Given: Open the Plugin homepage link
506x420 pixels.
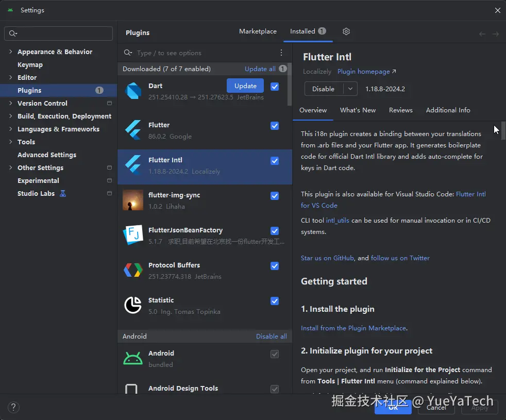Looking at the screenshot, I should coord(366,71).
